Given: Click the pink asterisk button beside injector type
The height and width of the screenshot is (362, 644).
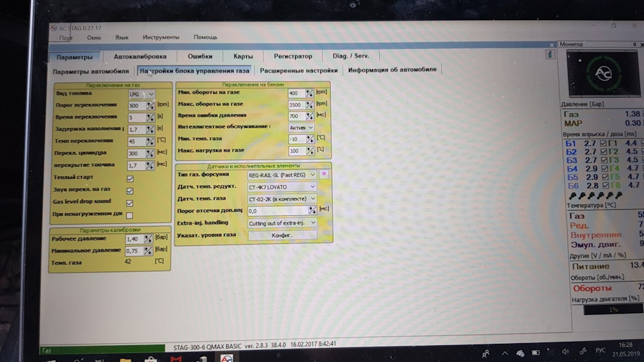Looking at the screenshot, I should [x=323, y=174].
